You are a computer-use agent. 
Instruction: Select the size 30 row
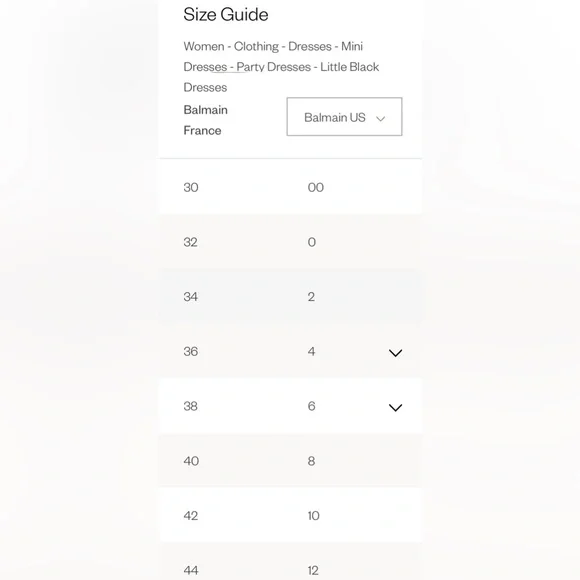coord(290,187)
